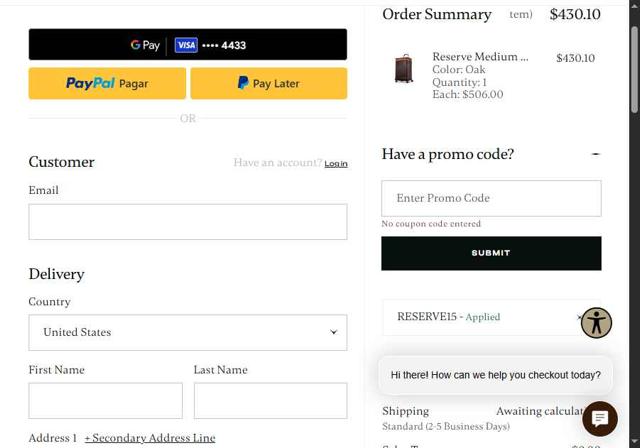
Task: Click the vertical scrollbar thumb
Action: (x=634, y=69)
